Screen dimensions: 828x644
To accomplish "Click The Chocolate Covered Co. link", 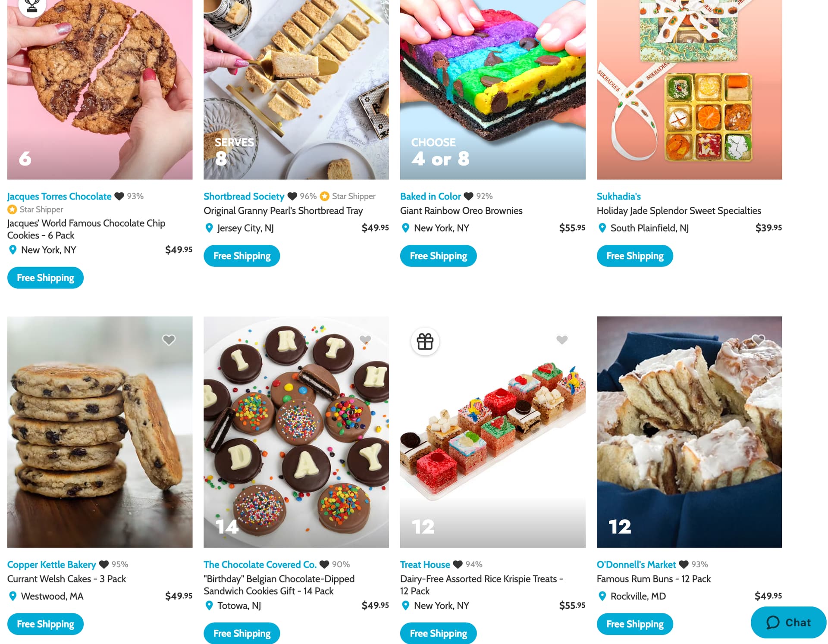I will [x=260, y=564].
